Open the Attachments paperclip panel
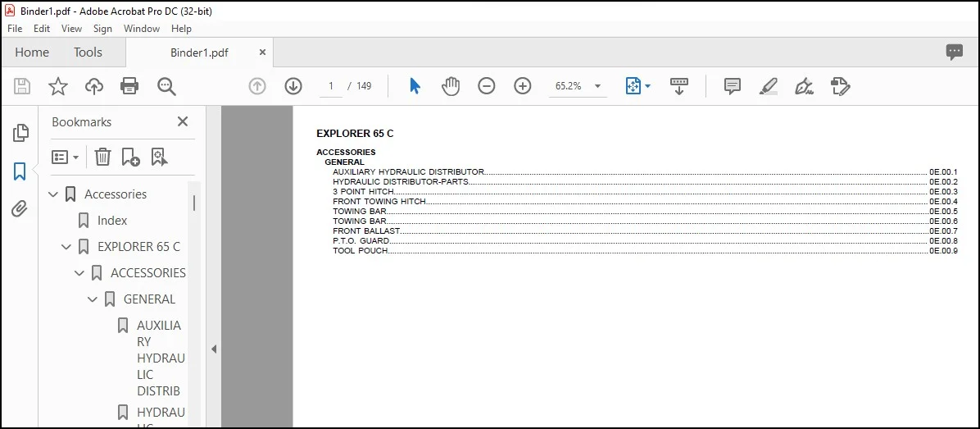Screen dimensions: 980x429 [x=20, y=209]
